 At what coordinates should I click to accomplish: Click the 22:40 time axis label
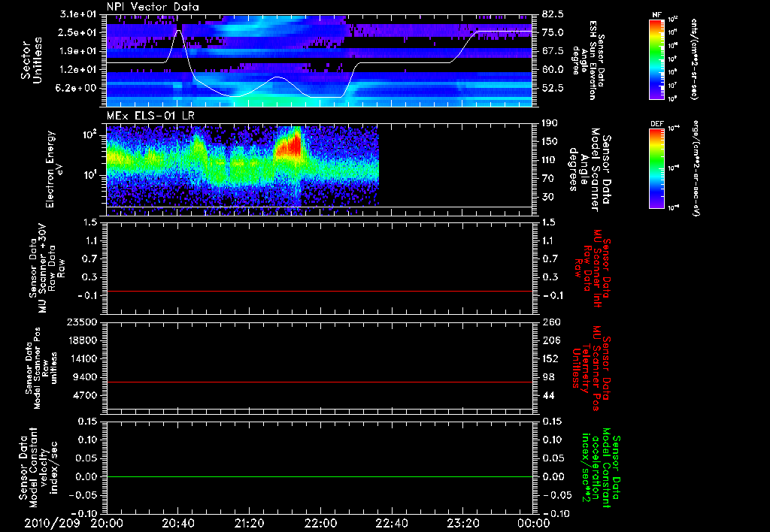point(392,523)
